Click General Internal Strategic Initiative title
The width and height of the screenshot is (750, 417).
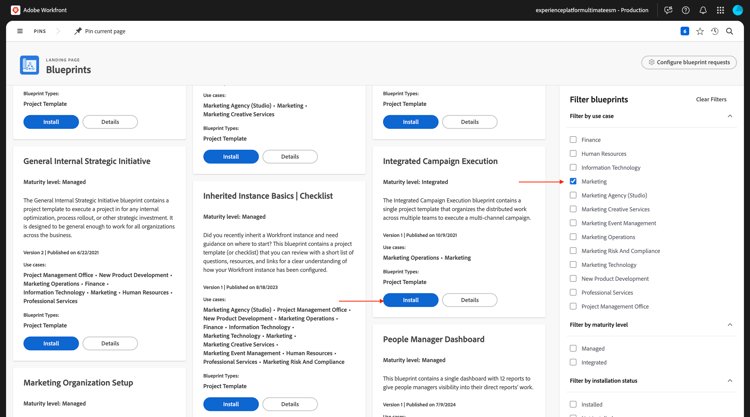pos(87,161)
